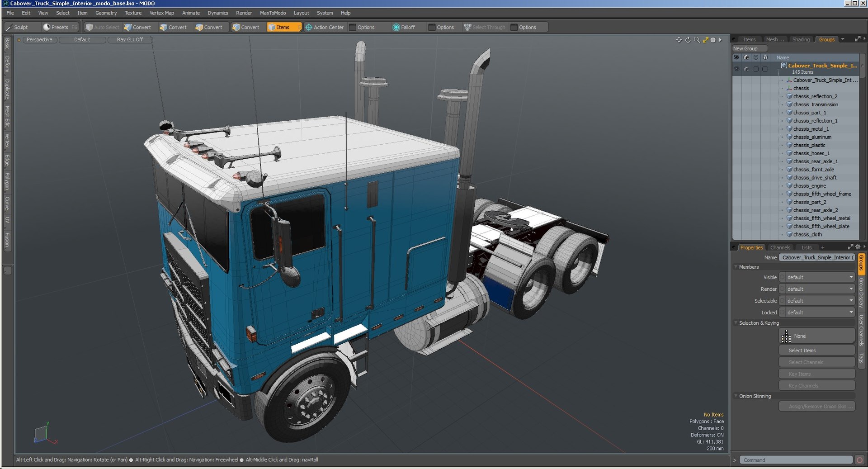Toggle visibility eye of Cabover_Truck group
868x469 pixels.
coord(736,69)
